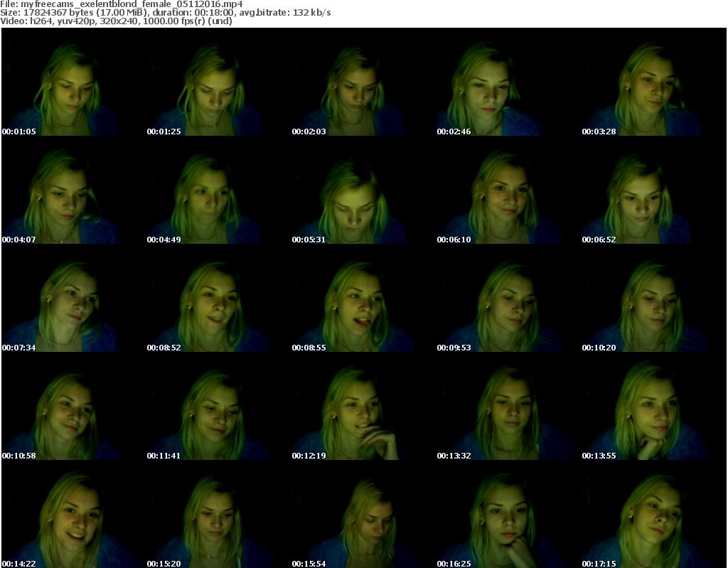Open the frame at 00:04:07
The height and width of the screenshot is (568, 728).
point(74,191)
